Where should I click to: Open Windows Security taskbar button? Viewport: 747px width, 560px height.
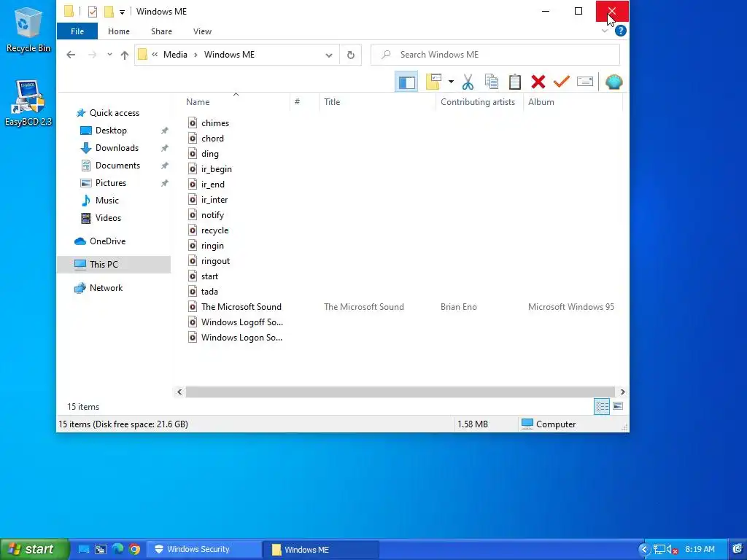click(x=204, y=550)
